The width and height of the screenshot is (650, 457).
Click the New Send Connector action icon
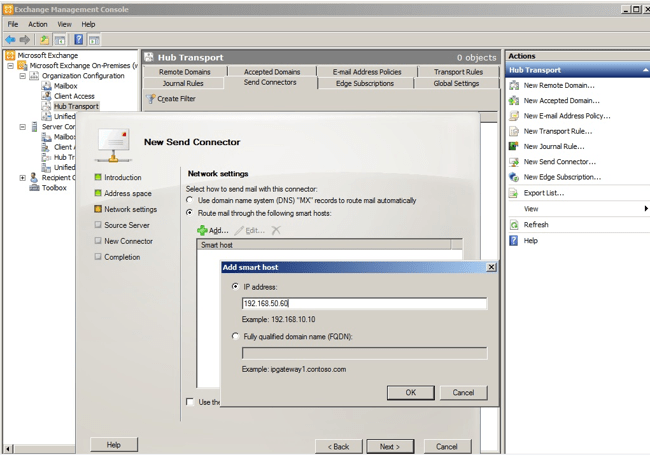tap(514, 162)
